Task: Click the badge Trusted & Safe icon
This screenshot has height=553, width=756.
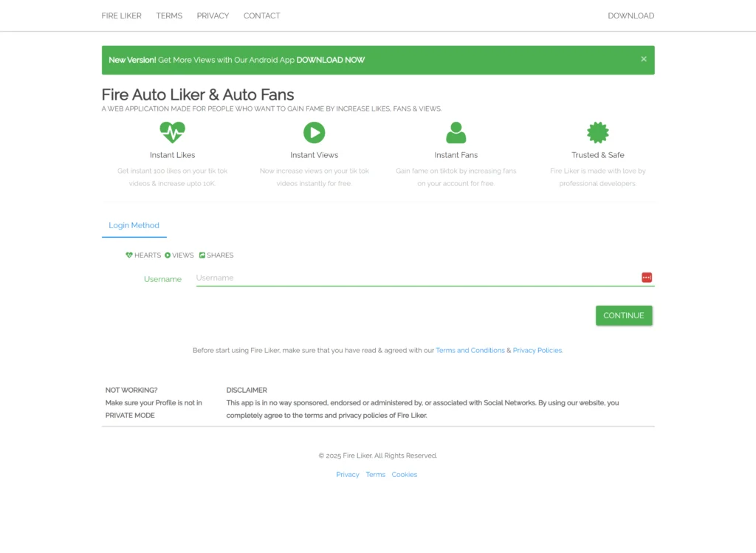Action: pyautogui.click(x=597, y=133)
